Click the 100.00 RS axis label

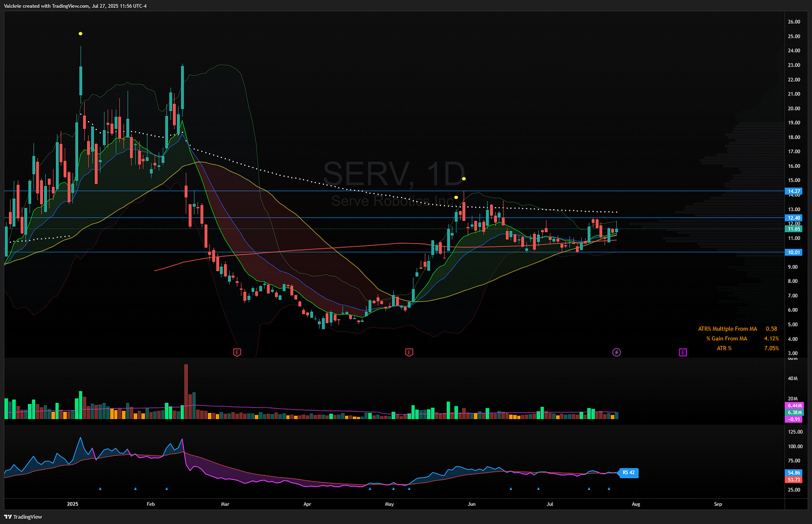[795, 446]
